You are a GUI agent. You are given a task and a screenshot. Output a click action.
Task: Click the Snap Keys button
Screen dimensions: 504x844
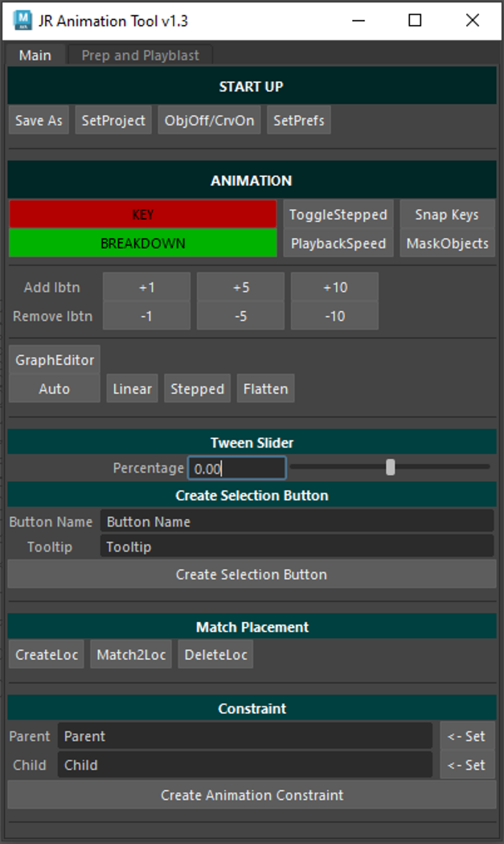click(447, 215)
